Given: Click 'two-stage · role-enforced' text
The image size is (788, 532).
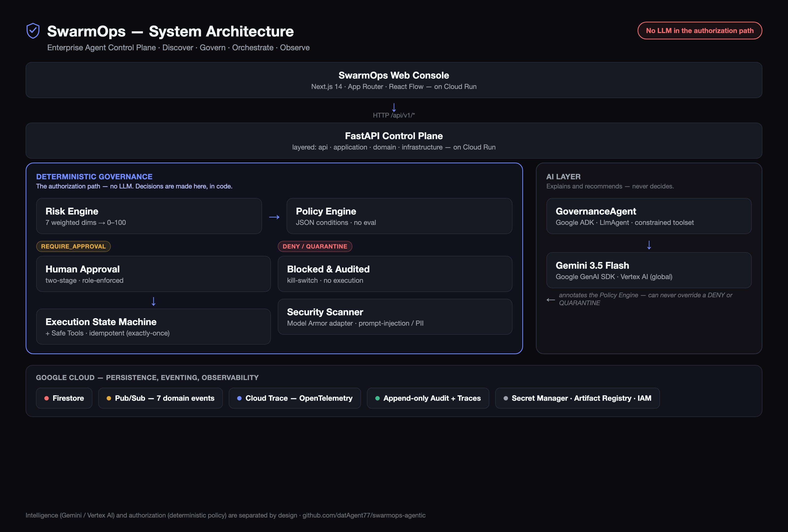Looking at the screenshot, I should 84,281.
